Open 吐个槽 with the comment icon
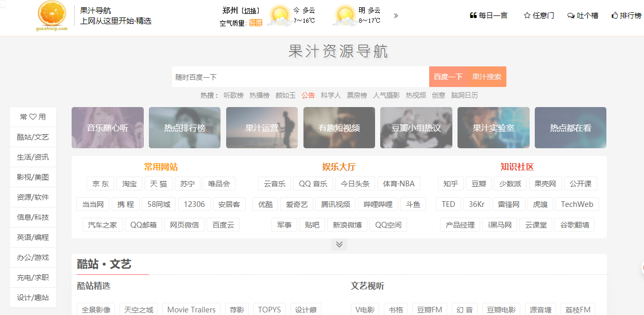Screen dimensions: 644x315 point(583,15)
